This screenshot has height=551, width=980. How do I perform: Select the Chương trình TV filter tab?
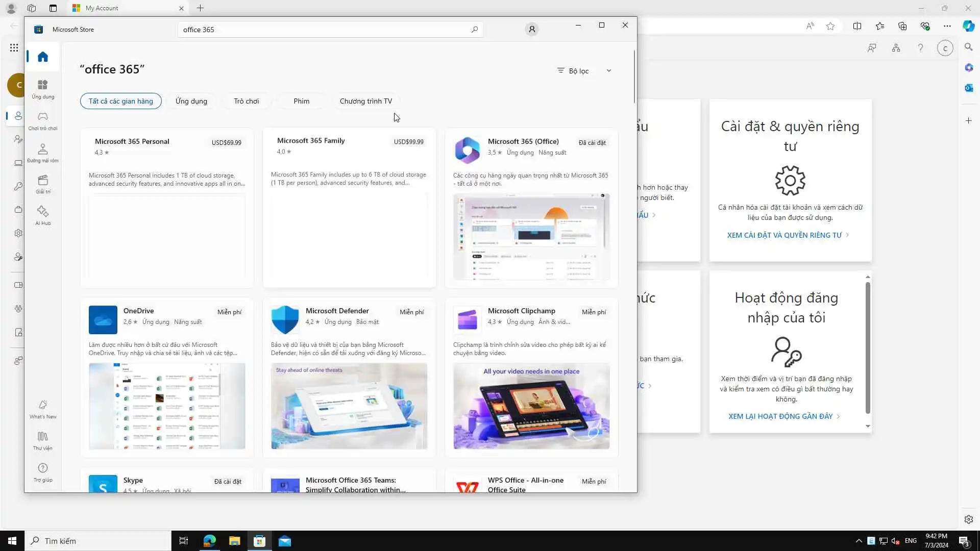365,101
